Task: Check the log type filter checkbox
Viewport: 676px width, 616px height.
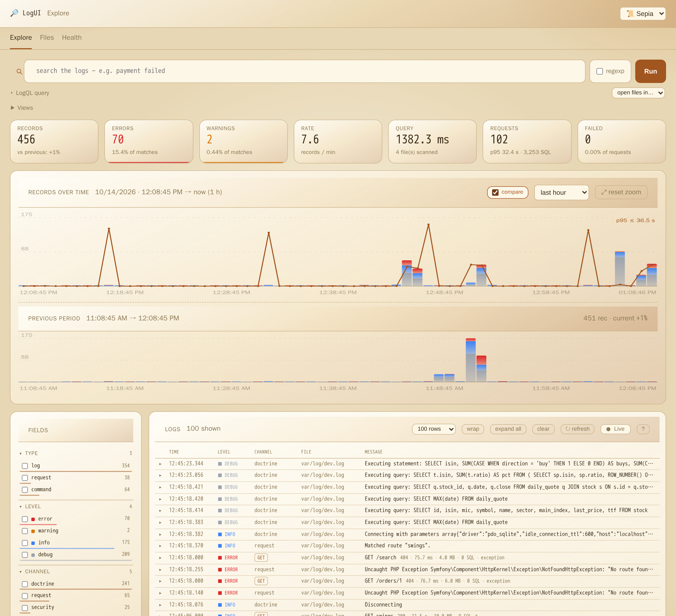Action: [x=25, y=466]
